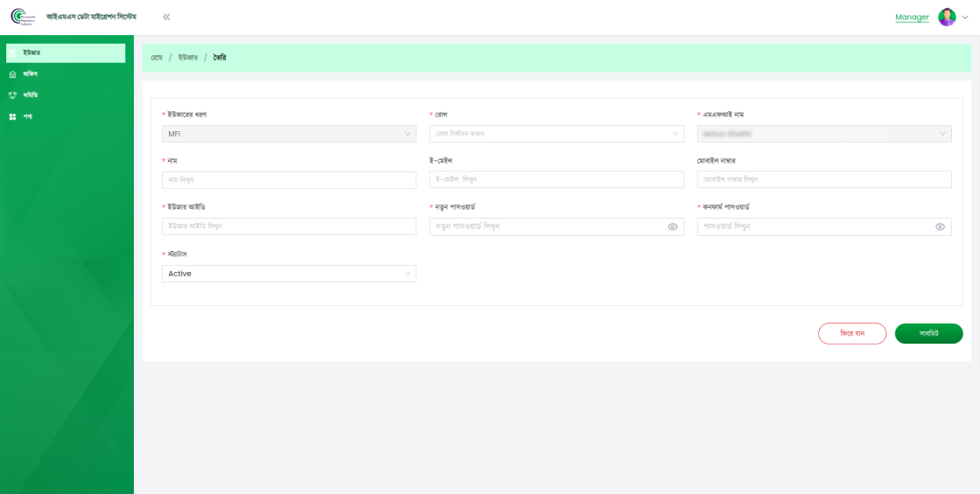Click the ইউজার (User) sidebar icon
980x494 pixels.
click(13, 53)
